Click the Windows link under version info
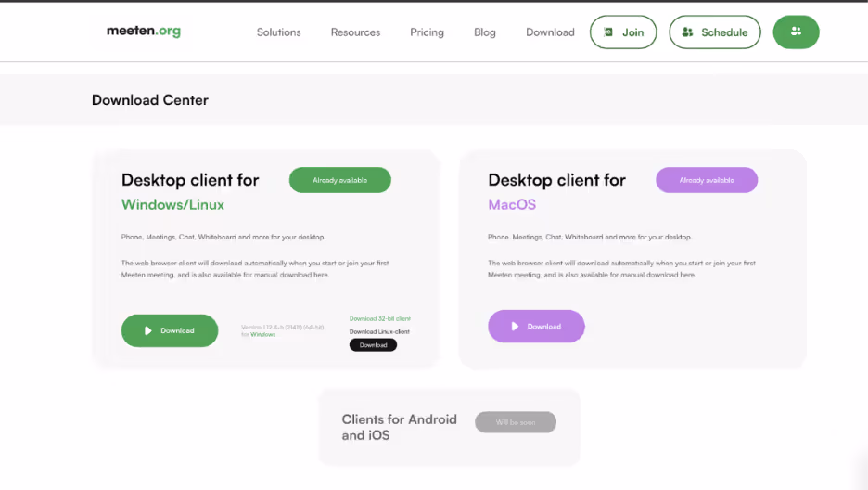 tap(263, 334)
